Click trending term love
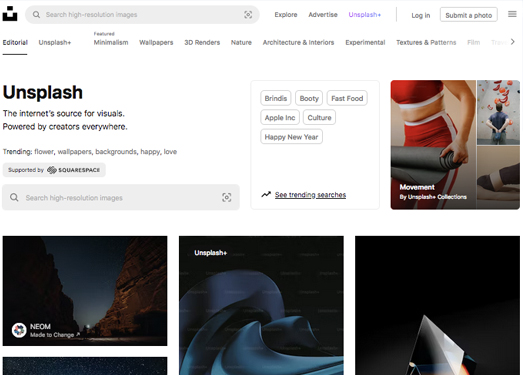Viewport: 523px width, 375px height. pos(170,151)
